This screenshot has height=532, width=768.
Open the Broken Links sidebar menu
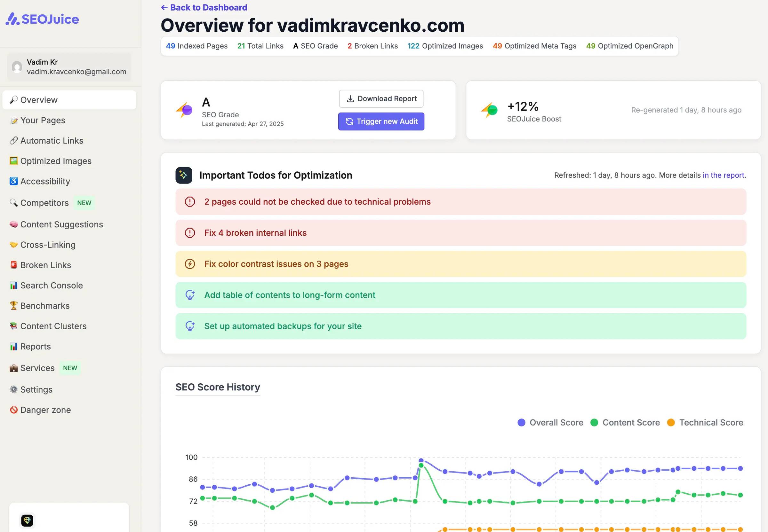coord(45,265)
